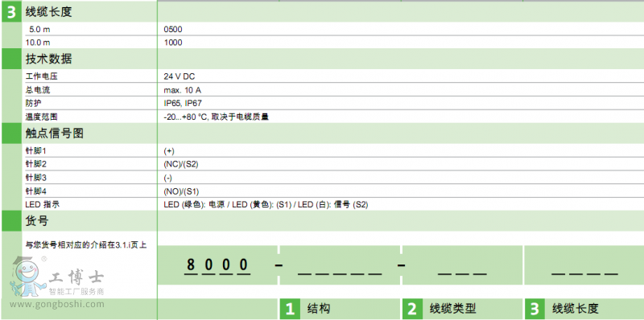The image size is (644, 320).
Task: Click the green number 3 badge at top
Action: tap(11, 12)
